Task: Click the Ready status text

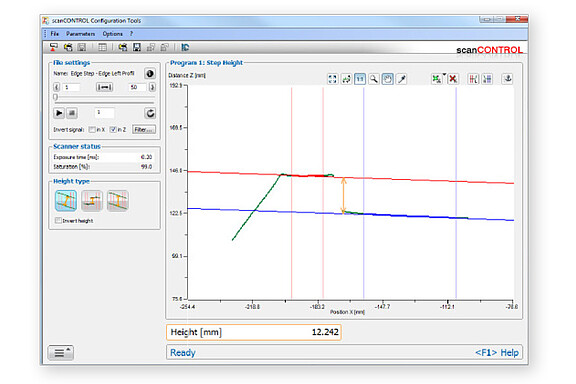Action: point(183,353)
